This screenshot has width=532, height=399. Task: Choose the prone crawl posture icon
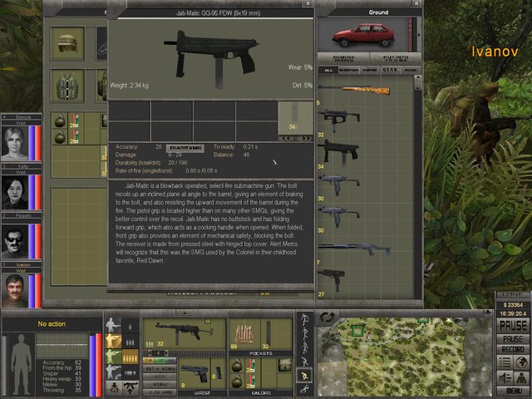(x=305, y=389)
